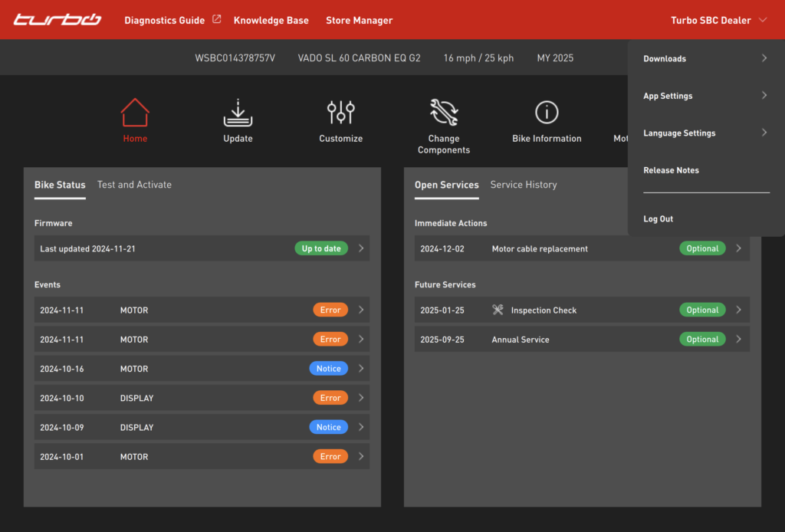Viewport: 785px width, 532px height.
Task: Click the Inspection Check tools icon
Action: tap(498, 310)
